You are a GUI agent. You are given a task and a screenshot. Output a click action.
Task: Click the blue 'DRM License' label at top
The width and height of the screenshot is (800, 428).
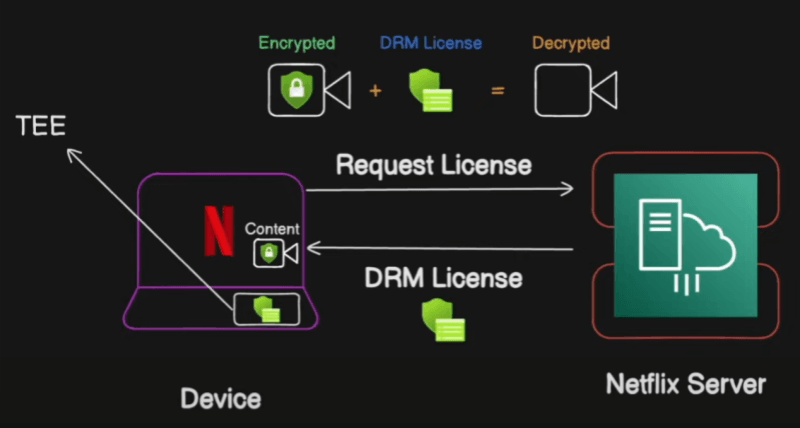[431, 43]
